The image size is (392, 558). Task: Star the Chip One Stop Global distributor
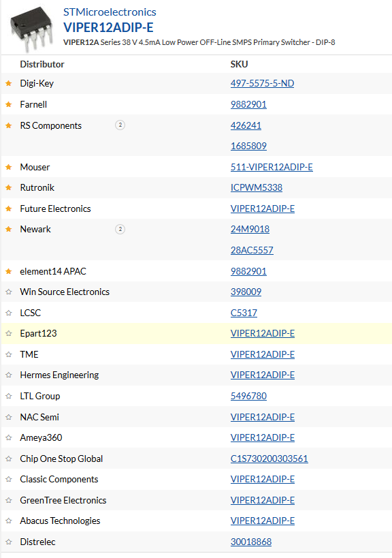click(x=9, y=459)
